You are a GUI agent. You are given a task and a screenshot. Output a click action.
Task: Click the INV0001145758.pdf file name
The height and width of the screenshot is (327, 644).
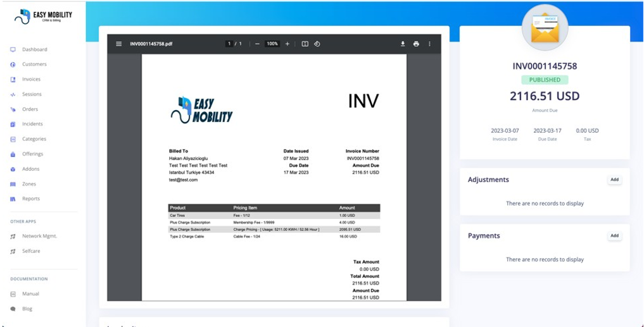pyautogui.click(x=151, y=44)
